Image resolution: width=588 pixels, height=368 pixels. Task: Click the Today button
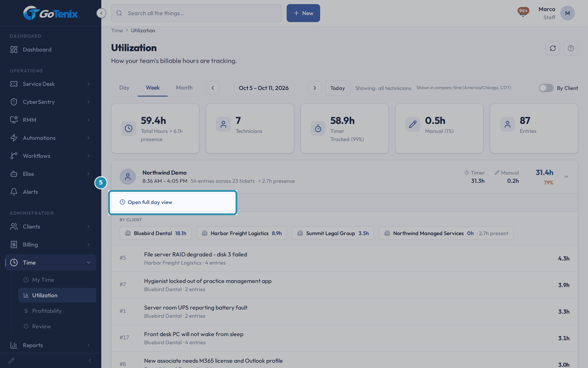[x=337, y=88]
